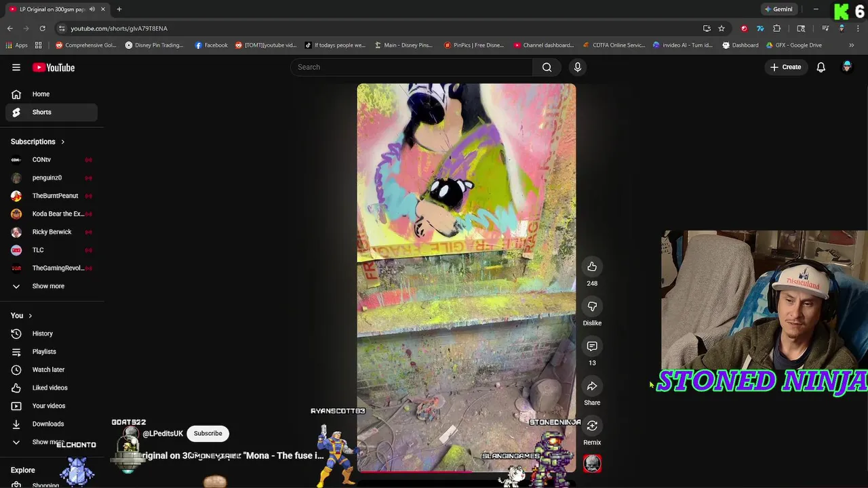Image resolution: width=868 pixels, height=488 pixels.
Task: Open Your videos
Action: 52,406
